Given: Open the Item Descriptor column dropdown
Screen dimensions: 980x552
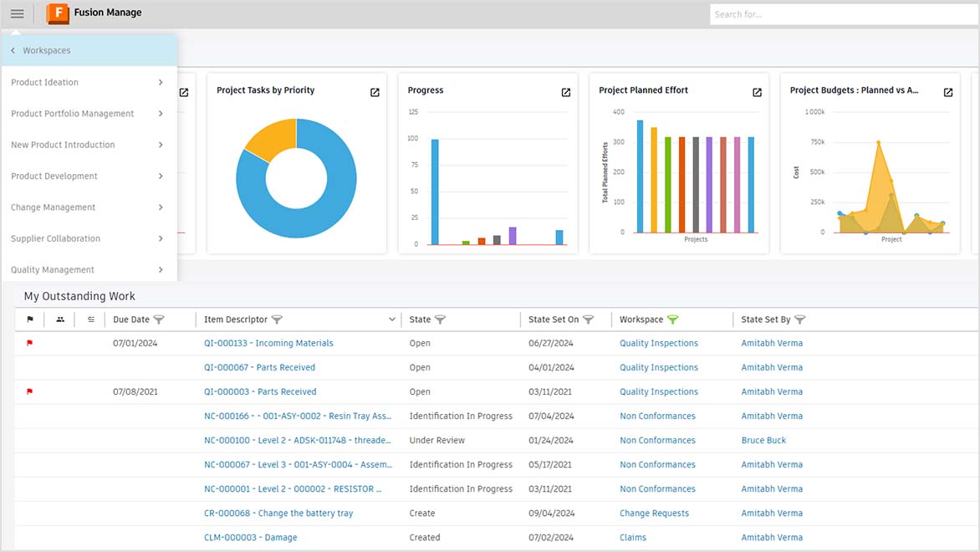Looking at the screenshot, I should [x=391, y=319].
